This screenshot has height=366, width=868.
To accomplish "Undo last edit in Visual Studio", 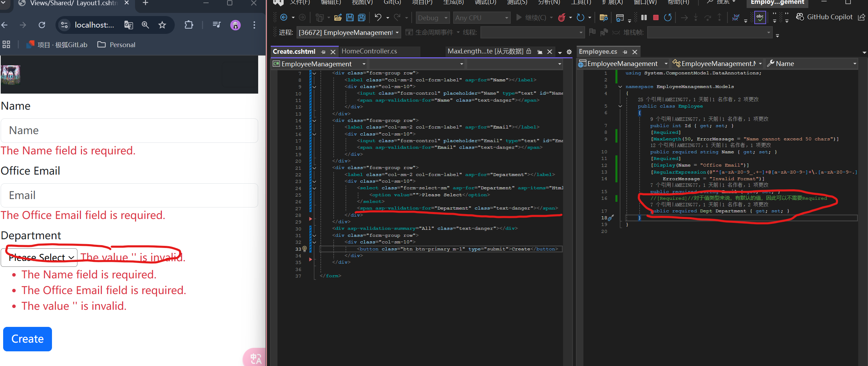I will [x=378, y=17].
